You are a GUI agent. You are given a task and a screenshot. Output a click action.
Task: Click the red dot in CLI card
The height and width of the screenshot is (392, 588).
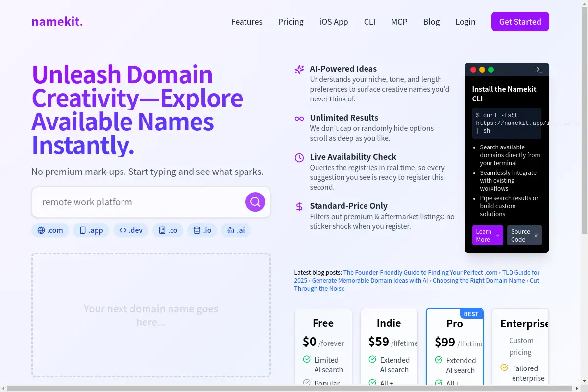pos(473,70)
